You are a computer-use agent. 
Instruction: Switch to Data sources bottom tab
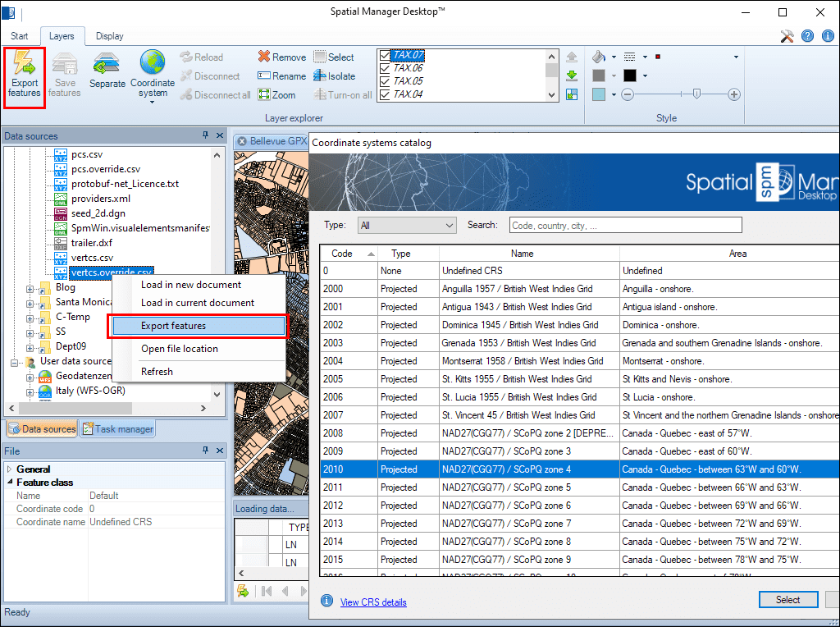(42, 428)
